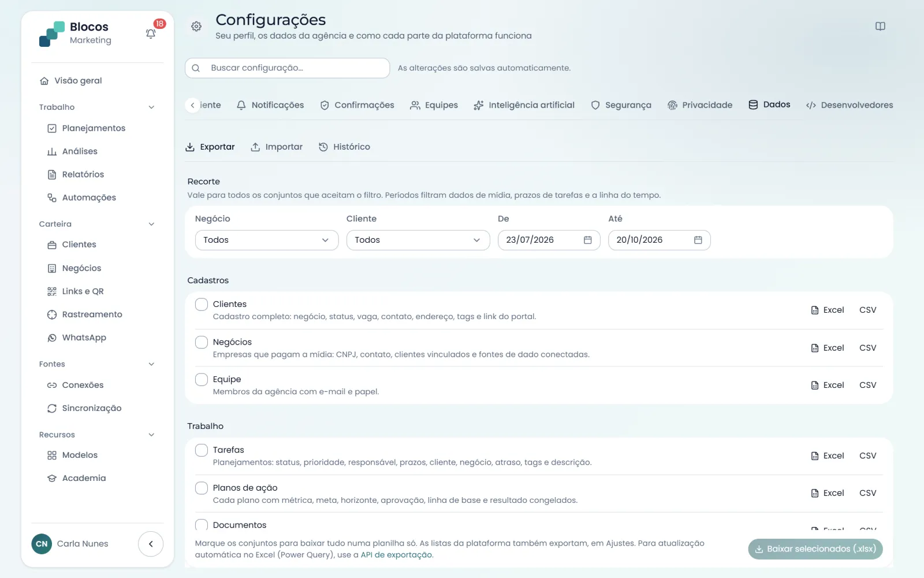Click the Rastreamento icon in sidebar
The image size is (924, 578).
[x=52, y=314]
